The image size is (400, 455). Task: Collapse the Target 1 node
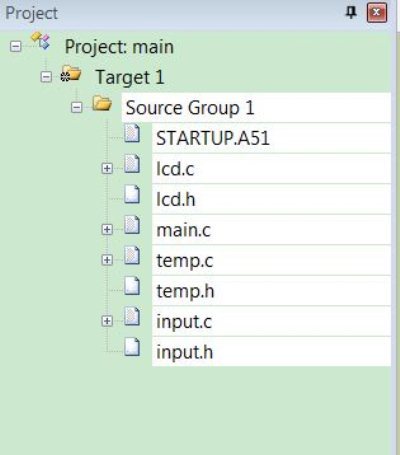point(46,77)
